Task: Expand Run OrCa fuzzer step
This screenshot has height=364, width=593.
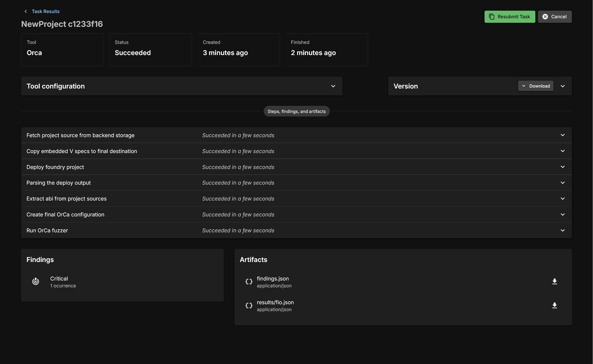Action: pyautogui.click(x=563, y=230)
